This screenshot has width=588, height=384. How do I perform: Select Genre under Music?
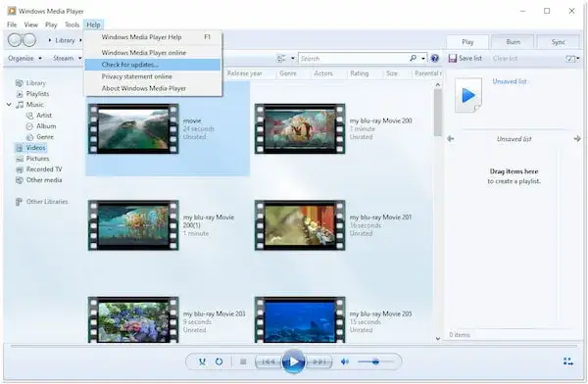[40, 137]
